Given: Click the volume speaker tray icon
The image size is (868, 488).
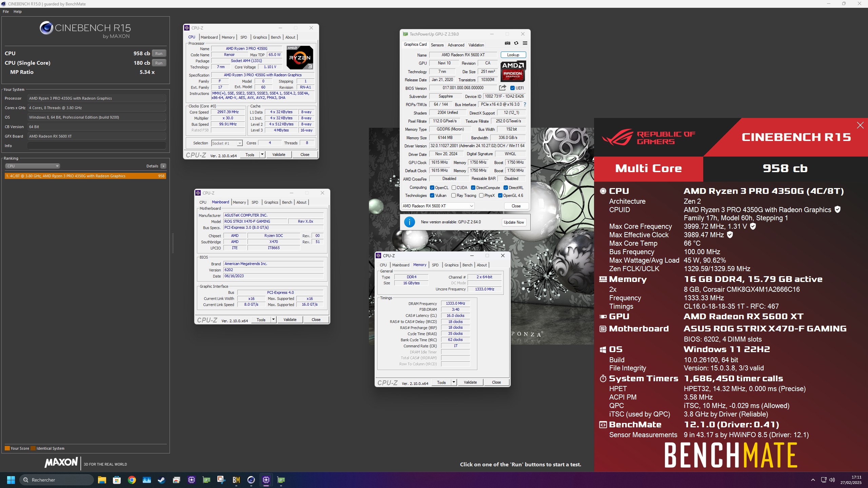Looking at the screenshot, I should 832,480.
